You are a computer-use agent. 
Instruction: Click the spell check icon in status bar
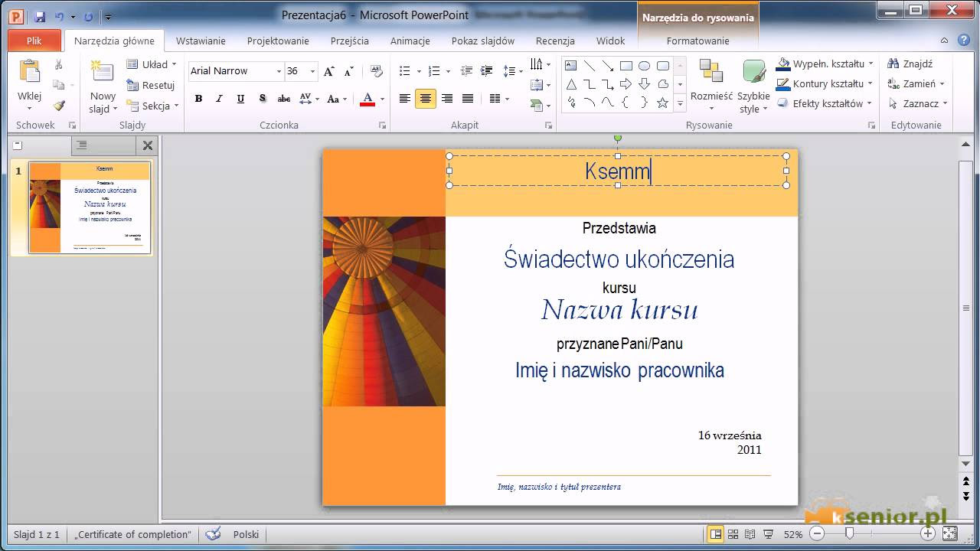[214, 534]
